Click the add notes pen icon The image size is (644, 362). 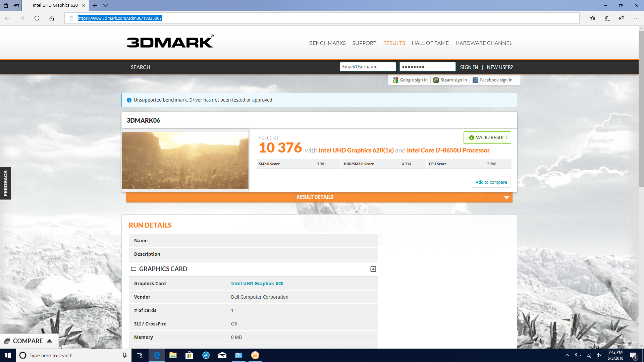coord(607,18)
